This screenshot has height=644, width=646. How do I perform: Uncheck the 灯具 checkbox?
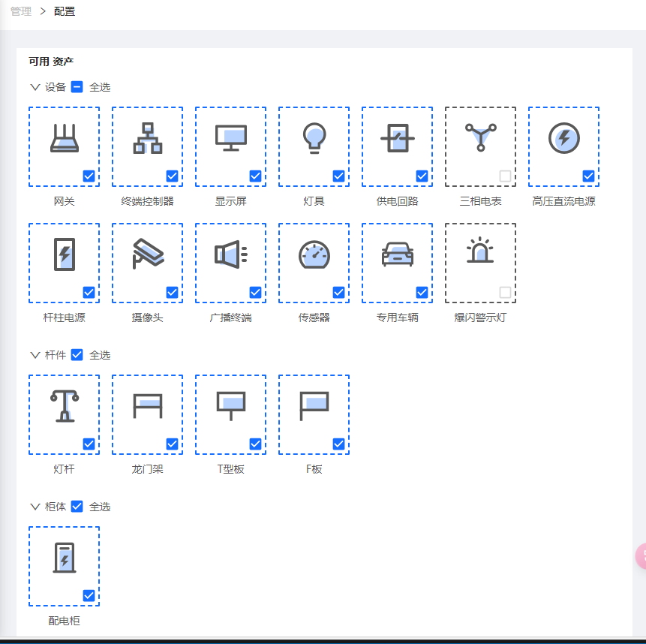click(338, 176)
